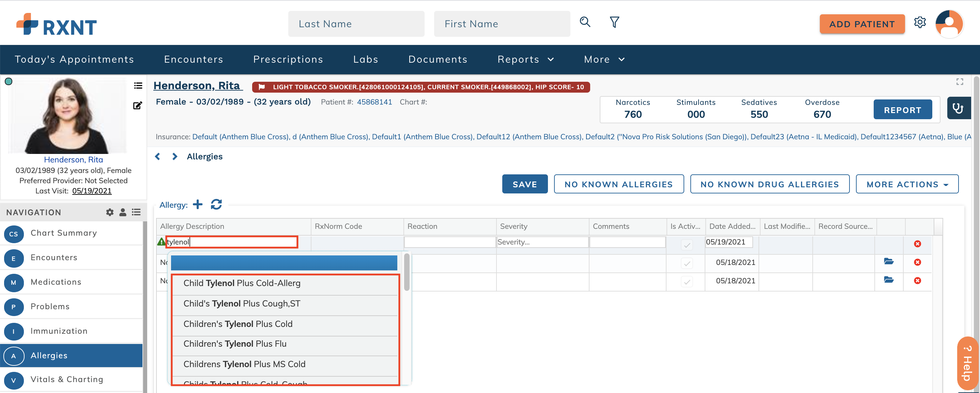Viewport: 980px width, 393px height.
Task: Click the Save button
Action: click(x=525, y=184)
